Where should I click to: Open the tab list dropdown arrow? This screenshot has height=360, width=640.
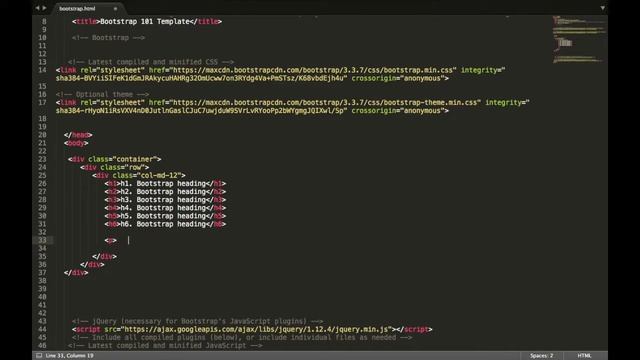tap(602, 8)
